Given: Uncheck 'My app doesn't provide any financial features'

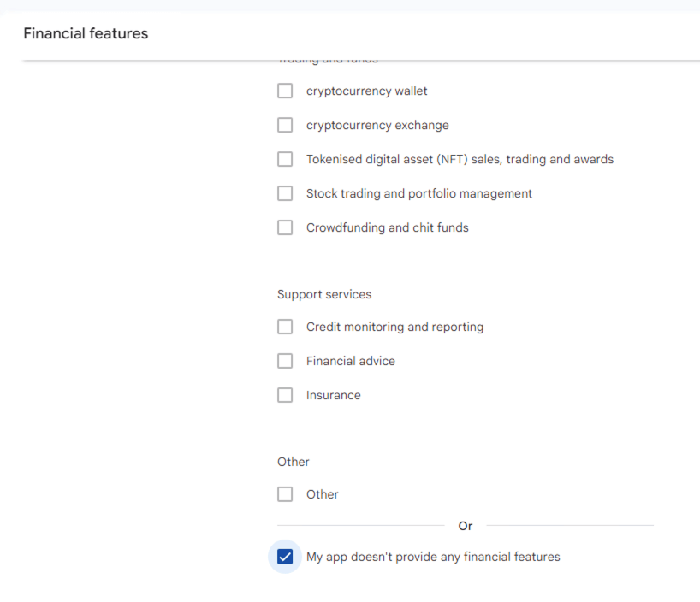Looking at the screenshot, I should coord(285,557).
